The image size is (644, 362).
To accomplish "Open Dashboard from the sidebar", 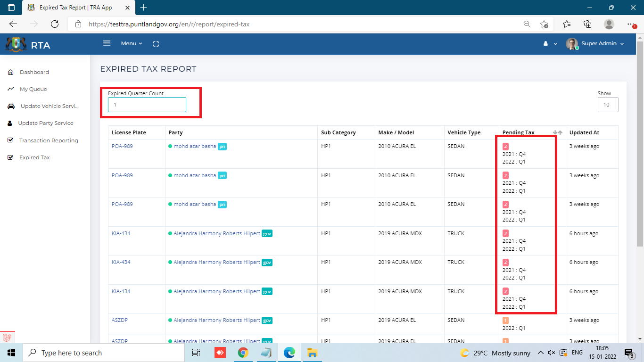I will pyautogui.click(x=34, y=72).
